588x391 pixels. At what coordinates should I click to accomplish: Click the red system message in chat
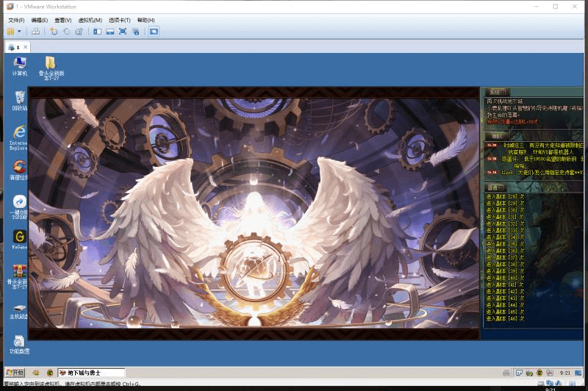click(512, 122)
